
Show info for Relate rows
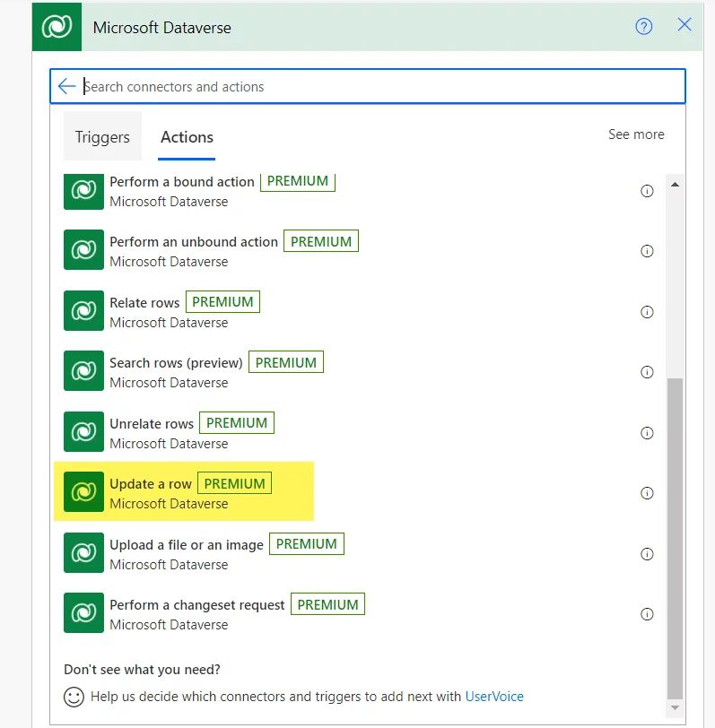(x=647, y=312)
